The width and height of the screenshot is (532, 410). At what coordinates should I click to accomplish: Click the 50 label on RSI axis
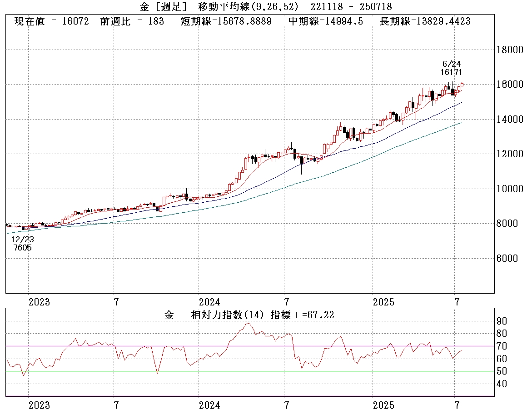click(502, 371)
